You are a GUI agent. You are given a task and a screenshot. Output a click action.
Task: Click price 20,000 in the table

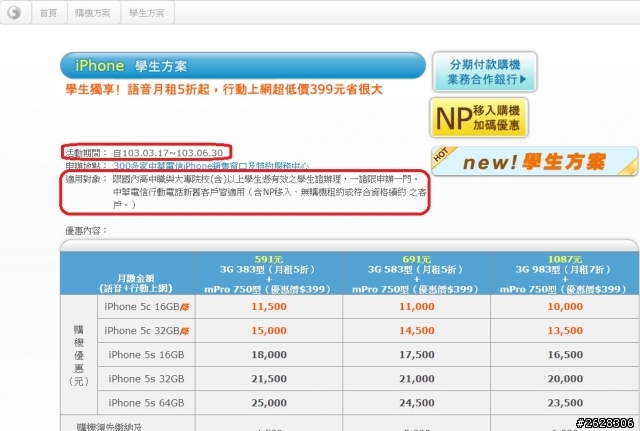565,379
